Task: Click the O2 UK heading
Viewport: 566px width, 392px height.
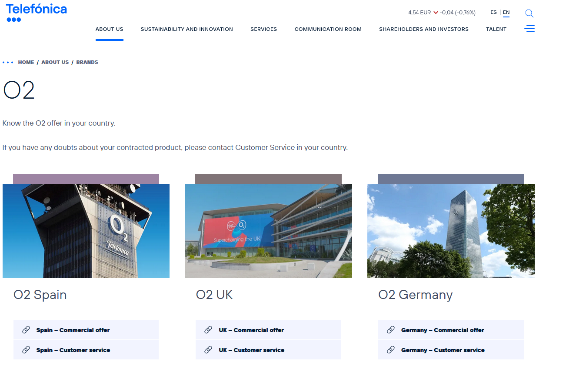Action: point(214,295)
